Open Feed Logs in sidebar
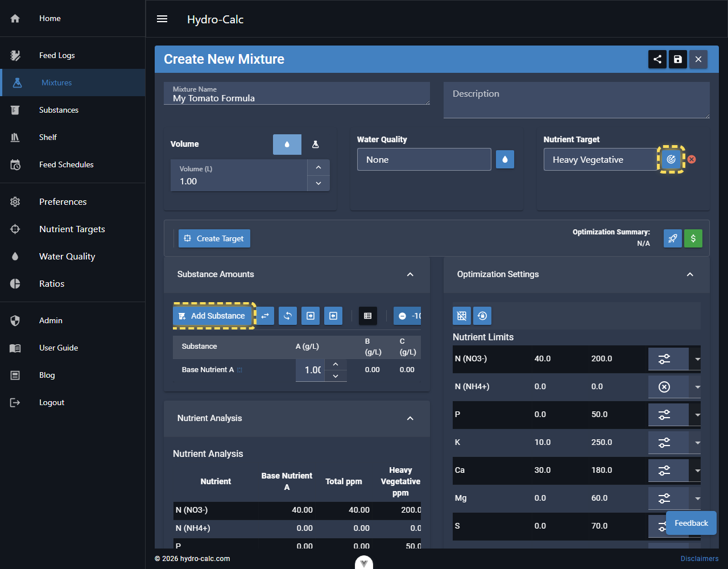 [x=73, y=55]
